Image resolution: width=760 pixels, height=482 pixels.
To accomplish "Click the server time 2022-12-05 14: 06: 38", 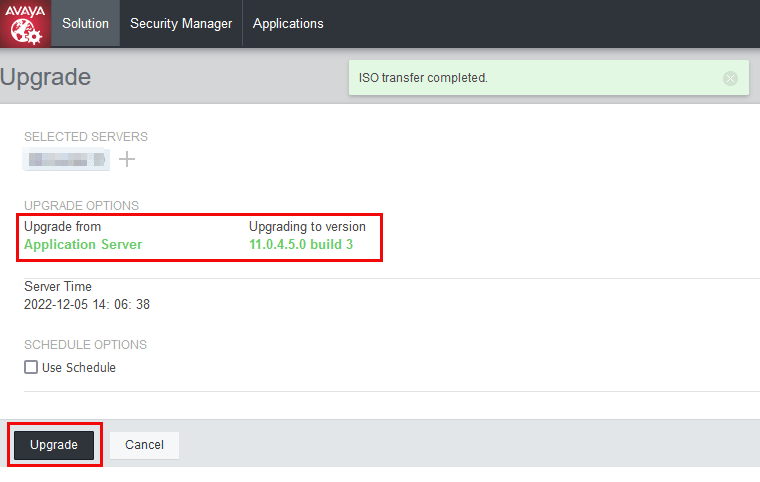I will 87,305.
